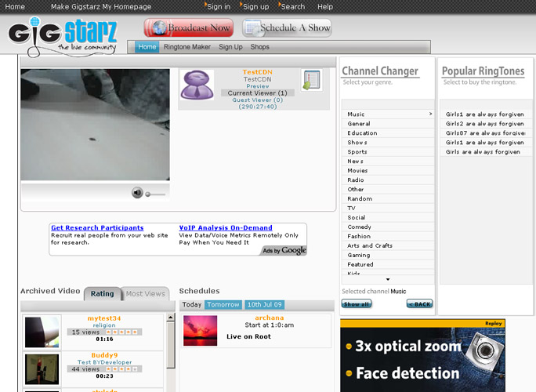This screenshot has width=536, height=392.
Task: Select the Girls2 are always forgiven ringtone
Action: coord(485,124)
